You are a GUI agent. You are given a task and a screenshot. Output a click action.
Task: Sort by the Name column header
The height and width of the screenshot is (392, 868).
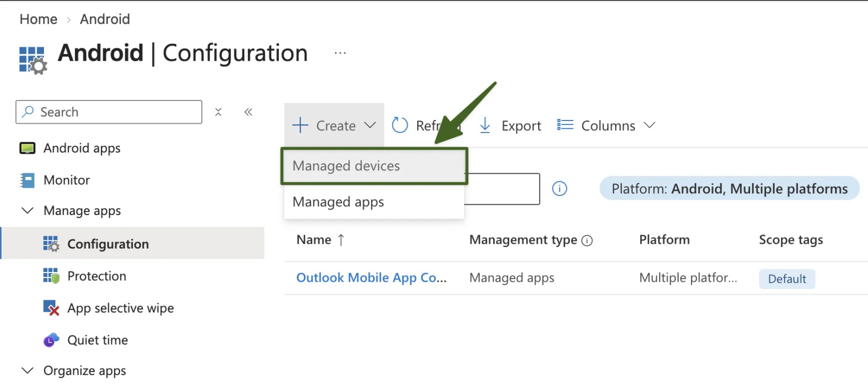[320, 240]
